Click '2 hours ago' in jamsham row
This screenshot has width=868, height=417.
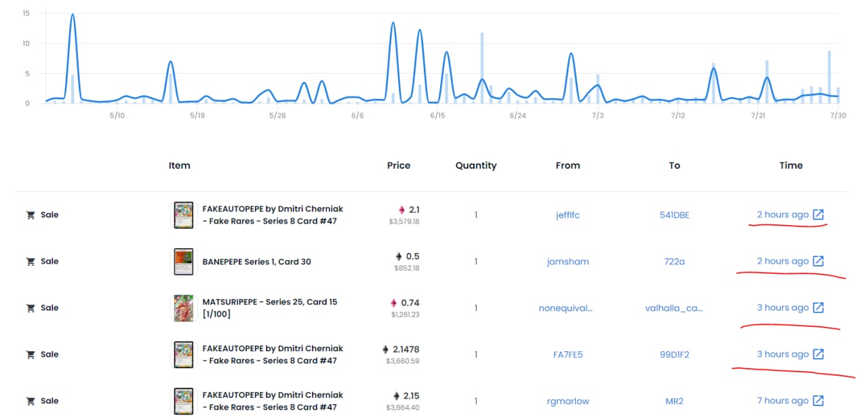pyautogui.click(x=783, y=261)
